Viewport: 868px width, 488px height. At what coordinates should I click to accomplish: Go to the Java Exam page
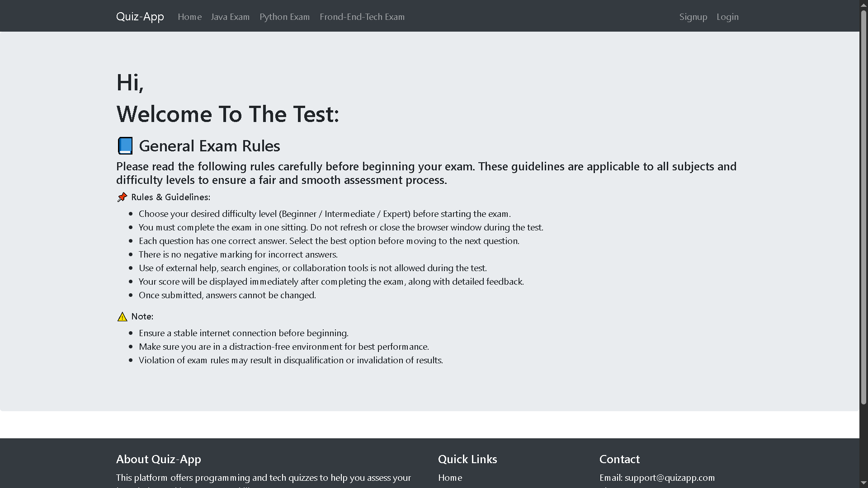230,17
